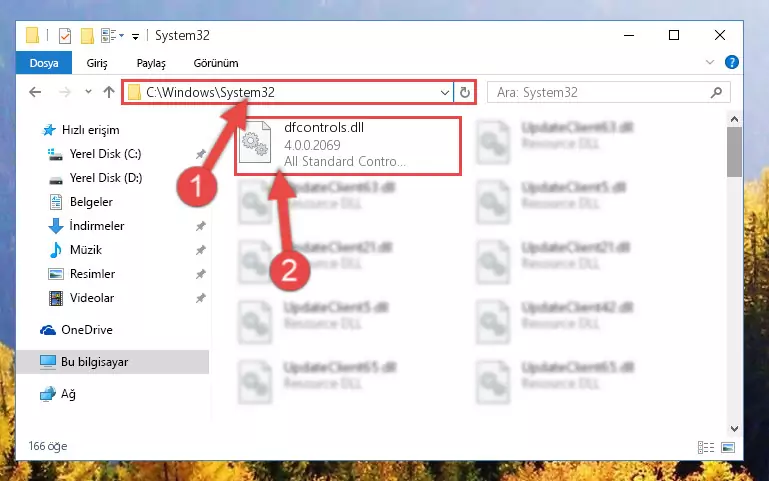769x481 pixels.
Task: Click pin icon next to Yerel Disk (C:)
Action: point(201,154)
